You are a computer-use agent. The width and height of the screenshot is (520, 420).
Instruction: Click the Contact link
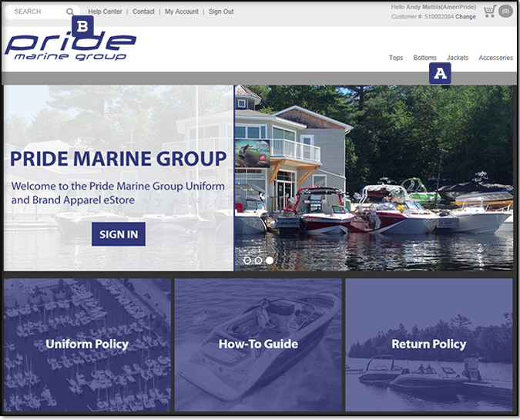click(x=143, y=12)
